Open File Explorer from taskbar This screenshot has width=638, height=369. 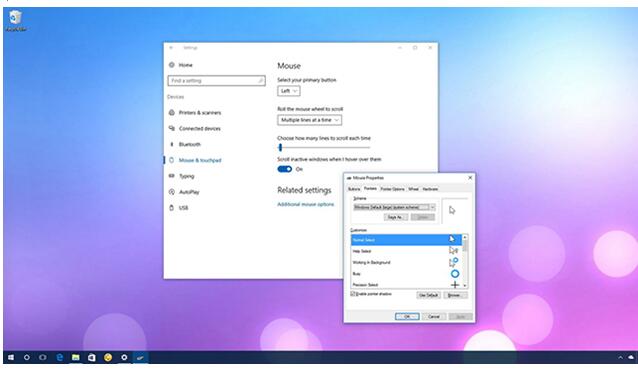pyautogui.click(x=76, y=357)
